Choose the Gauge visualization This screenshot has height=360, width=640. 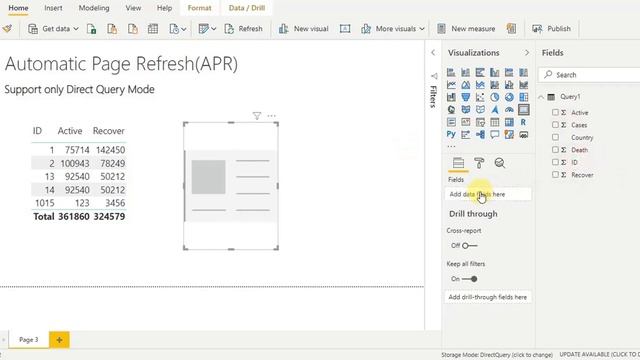click(509, 109)
